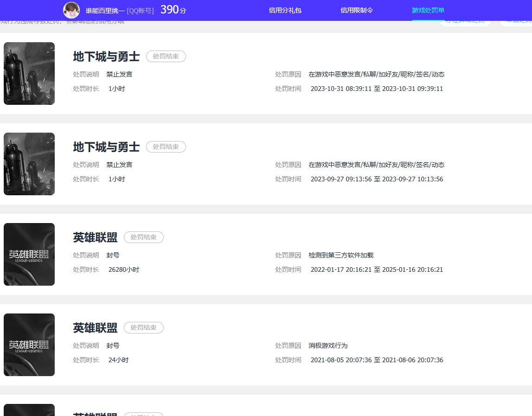Image resolution: width=532 pixels, height=416 pixels.
Task: Click the 英雄联盟 logo with League of Legends text
Action: point(29,254)
